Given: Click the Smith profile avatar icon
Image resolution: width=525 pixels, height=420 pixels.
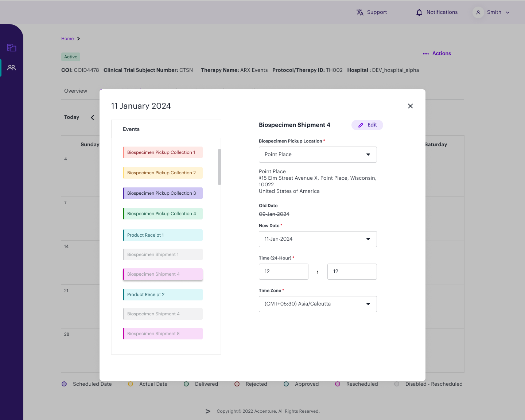Looking at the screenshot, I should pyautogui.click(x=478, y=12).
